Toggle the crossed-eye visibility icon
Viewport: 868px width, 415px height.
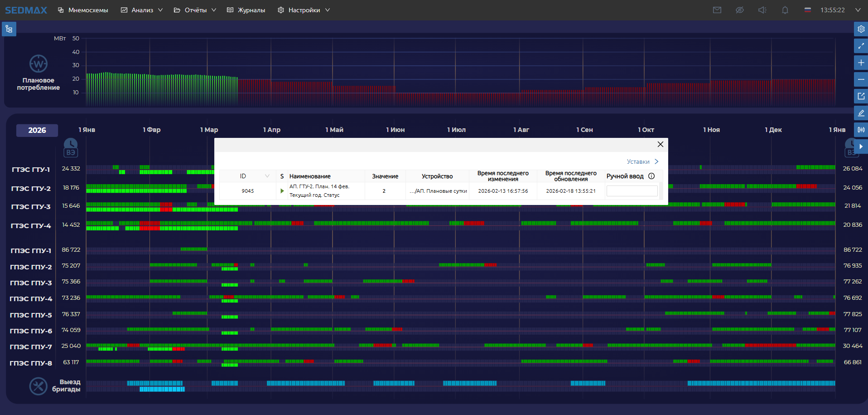(x=739, y=10)
